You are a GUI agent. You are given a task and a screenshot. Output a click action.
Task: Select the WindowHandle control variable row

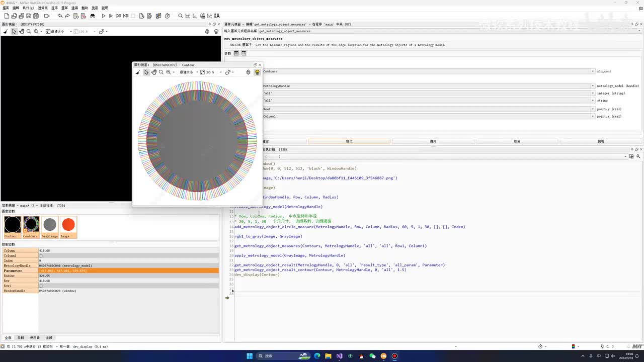click(111, 291)
